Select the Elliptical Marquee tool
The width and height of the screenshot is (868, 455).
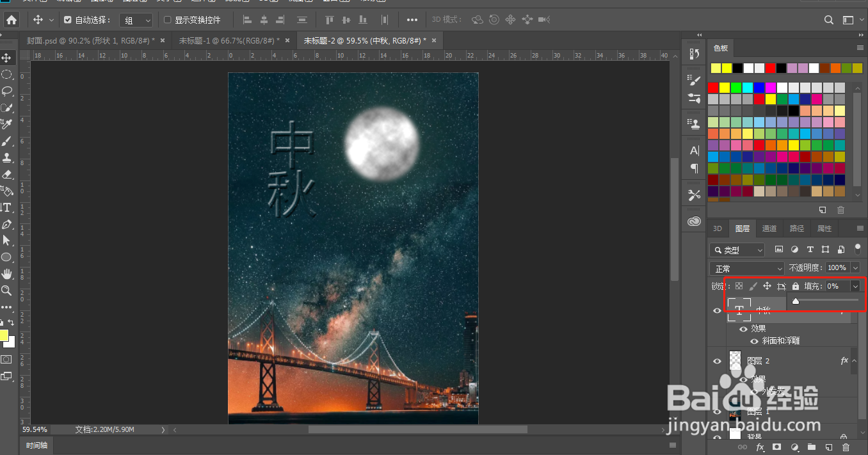point(7,74)
